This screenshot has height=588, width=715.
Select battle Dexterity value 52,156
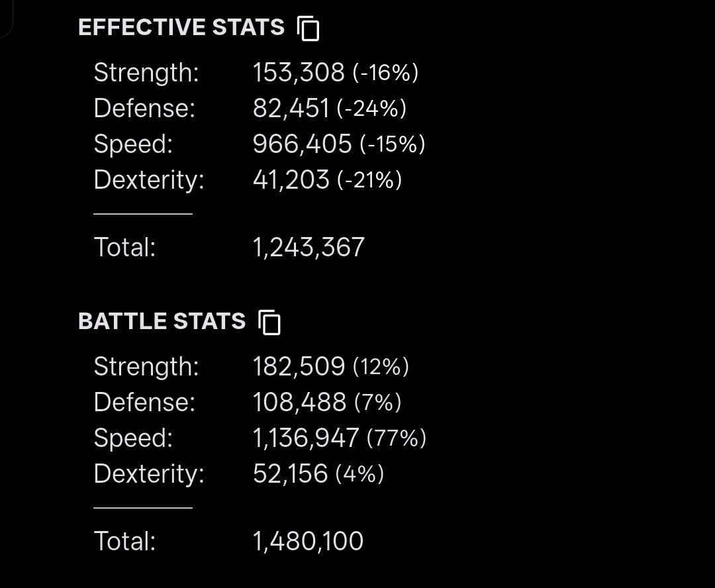290,473
